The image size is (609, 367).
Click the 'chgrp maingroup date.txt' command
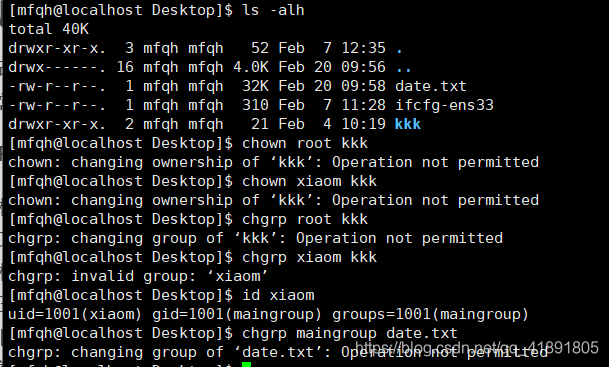[350, 334]
